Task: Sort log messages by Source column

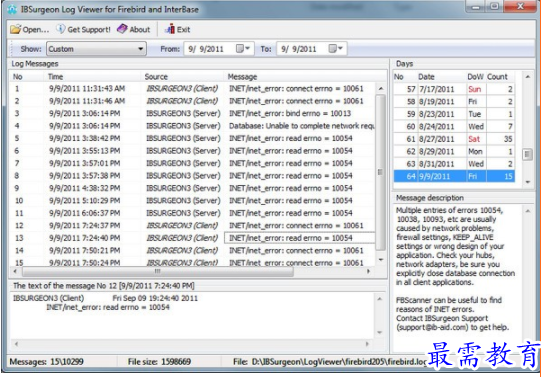Action: [183, 77]
